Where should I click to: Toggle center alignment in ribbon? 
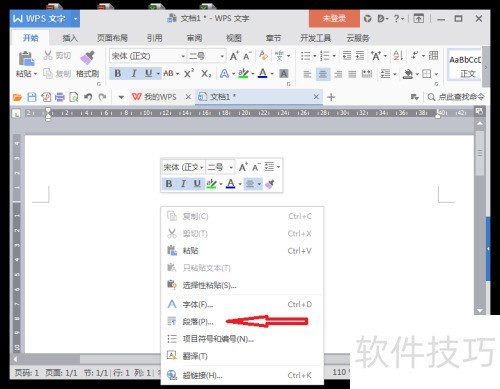point(322,74)
